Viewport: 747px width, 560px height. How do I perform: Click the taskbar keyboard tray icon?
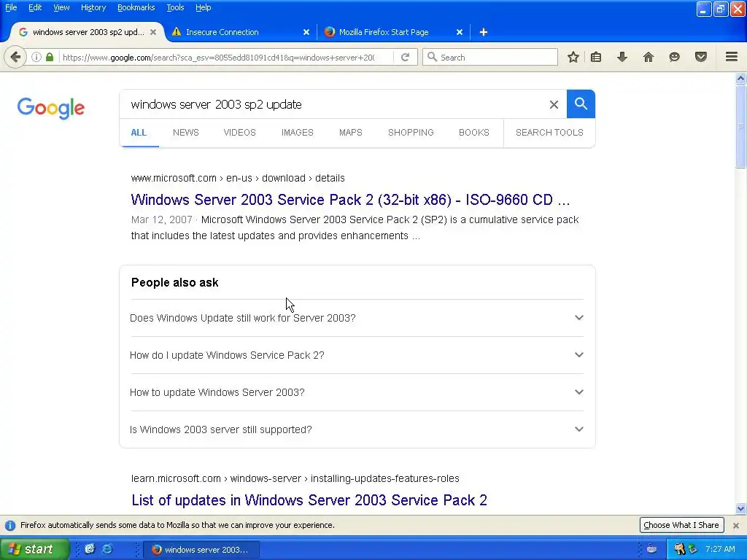[651, 549]
